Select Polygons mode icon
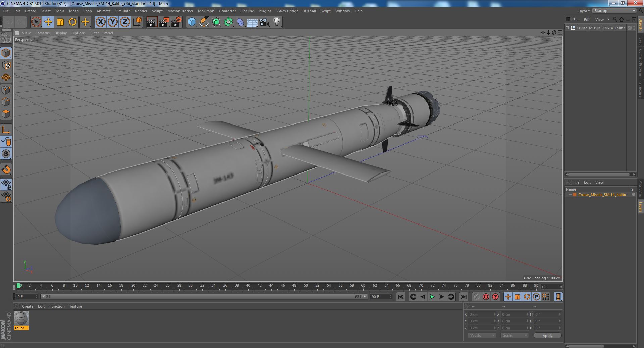Viewport: 644px width, 348px height. (6, 114)
